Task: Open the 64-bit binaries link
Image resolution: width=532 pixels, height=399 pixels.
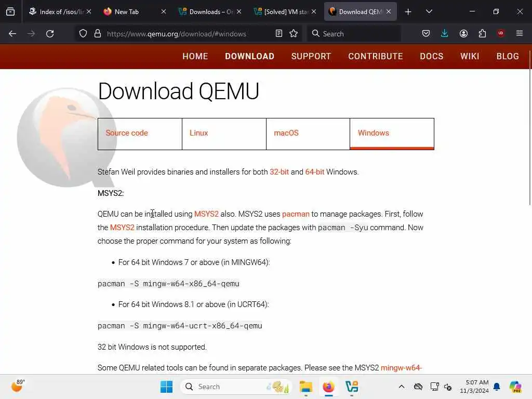Action: pyautogui.click(x=315, y=172)
